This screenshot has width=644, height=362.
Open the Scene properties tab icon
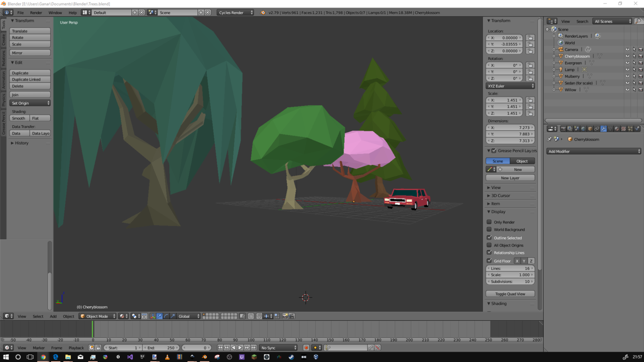(x=577, y=128)
